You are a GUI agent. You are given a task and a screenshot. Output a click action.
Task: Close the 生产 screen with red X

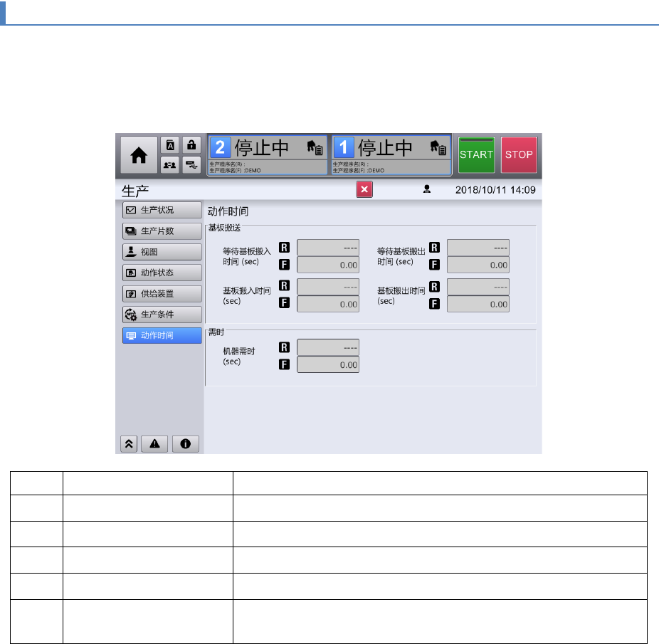pos(364,189)
